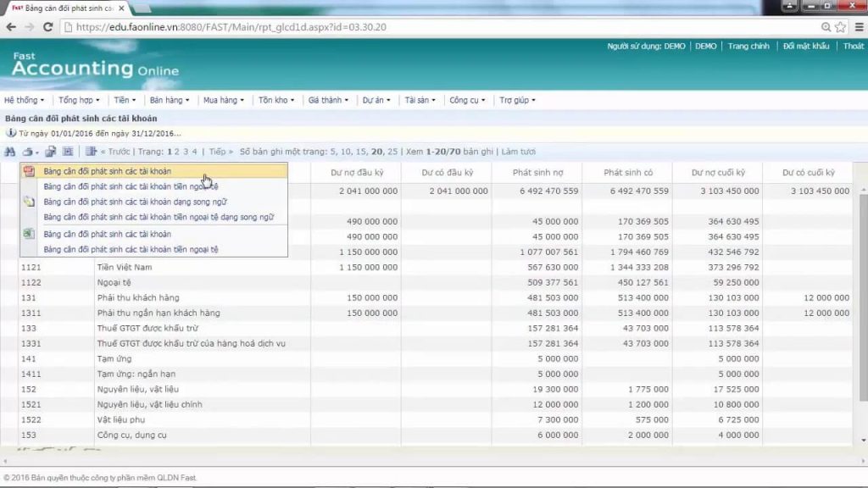Click the Thoát logout link
Viewport: 868px width, 488px height.
(x=853, y=46)
